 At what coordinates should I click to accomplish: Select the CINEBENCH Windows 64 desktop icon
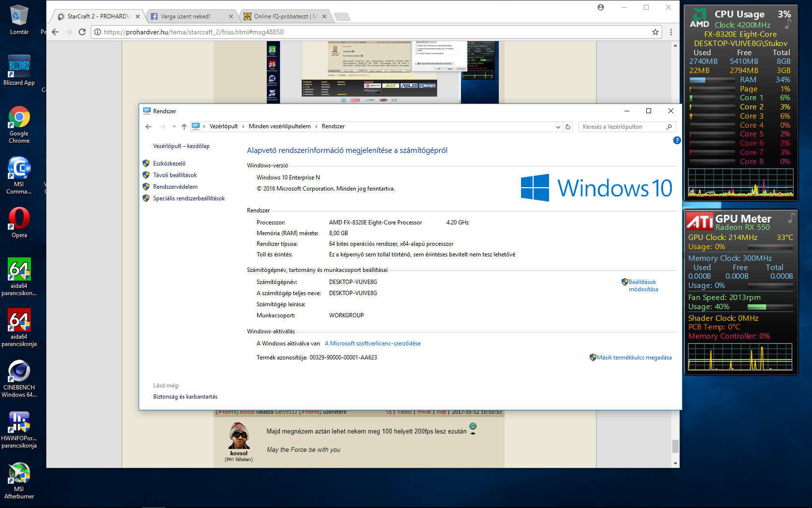[19, 379]
